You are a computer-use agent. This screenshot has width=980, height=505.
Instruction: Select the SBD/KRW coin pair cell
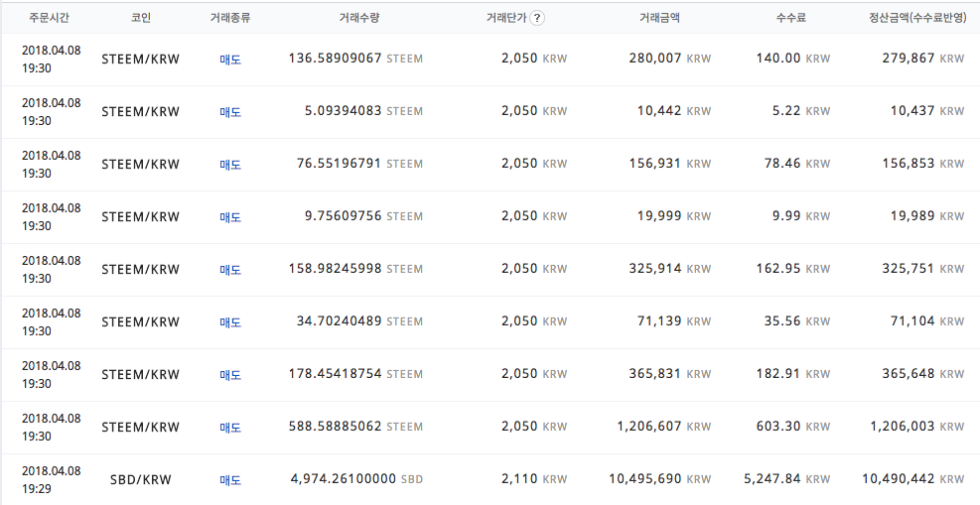[140, 480]
